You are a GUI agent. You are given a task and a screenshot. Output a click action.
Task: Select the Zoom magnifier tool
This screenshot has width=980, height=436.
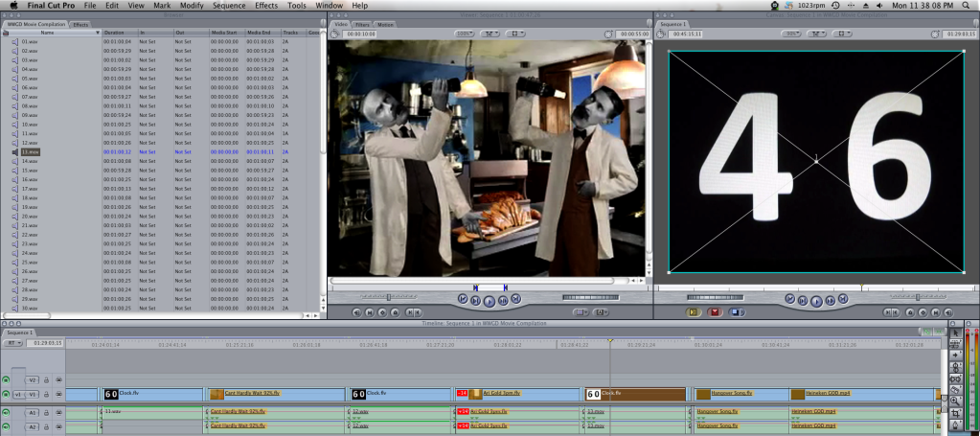point(954,401)
